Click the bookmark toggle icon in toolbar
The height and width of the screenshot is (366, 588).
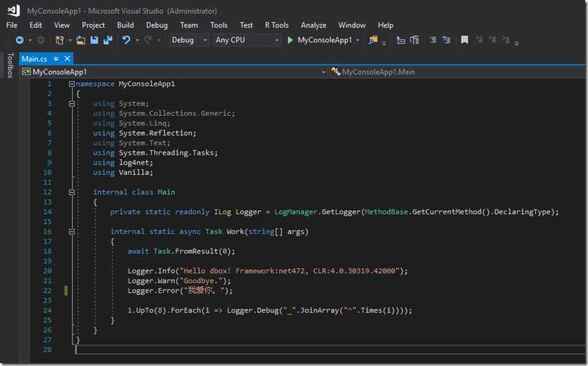464,41
